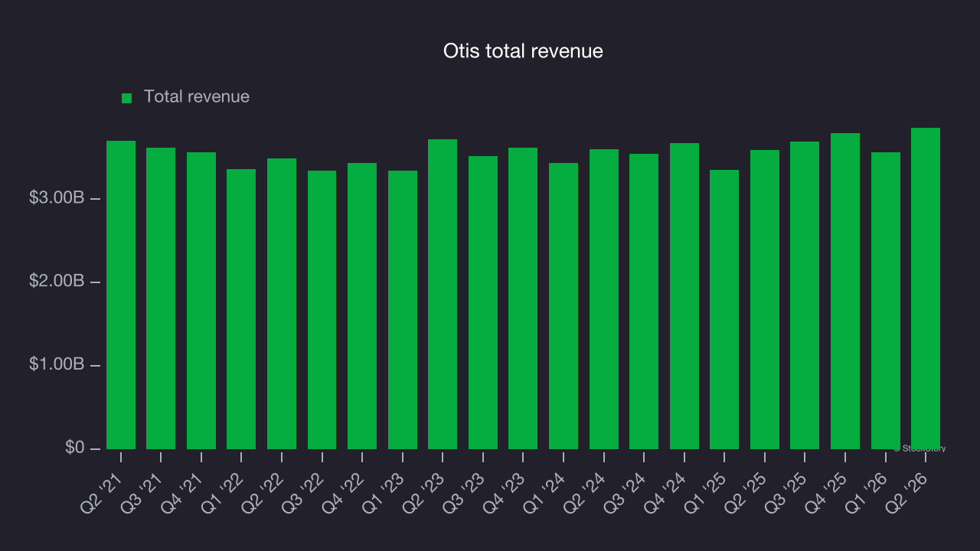Click the $2.00B y-axis label

click(57, 282)
